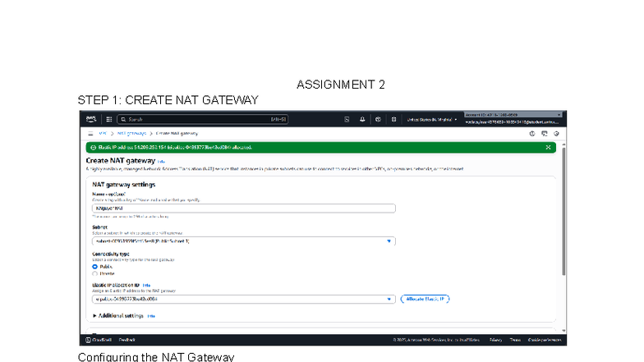The image size is (644, 362).
Task: Open the help support icon in header
Action: point(378,120)
